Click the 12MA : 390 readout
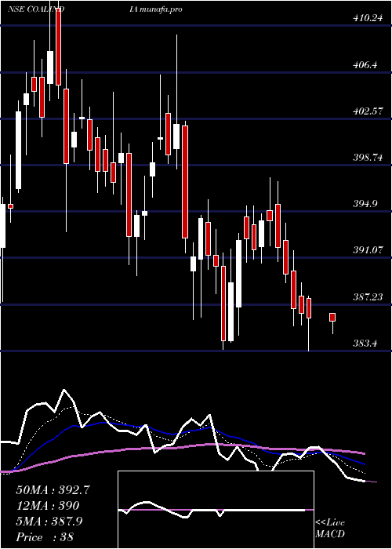Screen dimensions: 392x549 coord(48,506)
